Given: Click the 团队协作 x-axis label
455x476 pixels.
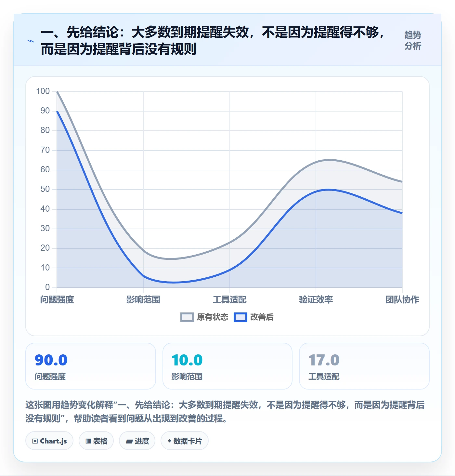Looking at the screenshot, I should [402, 300].
